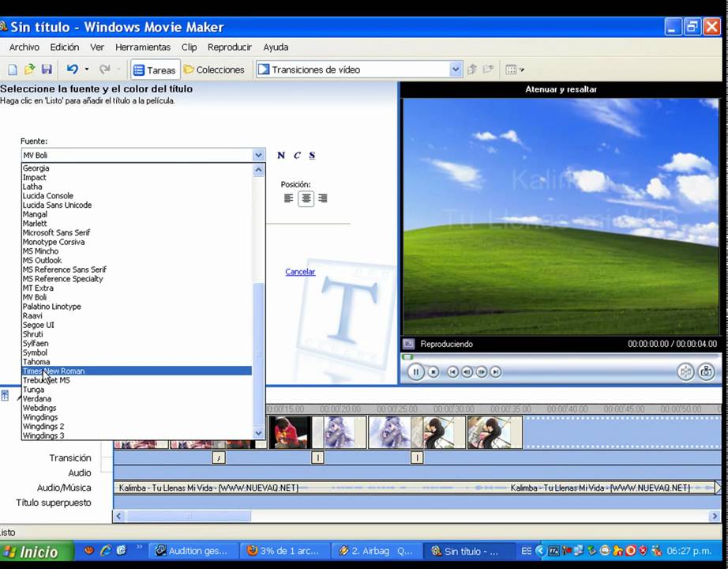Collapse the Fuente combo box arrow
Image resolution: width=728 pixels, height=569 pixels.
point(259,155)
